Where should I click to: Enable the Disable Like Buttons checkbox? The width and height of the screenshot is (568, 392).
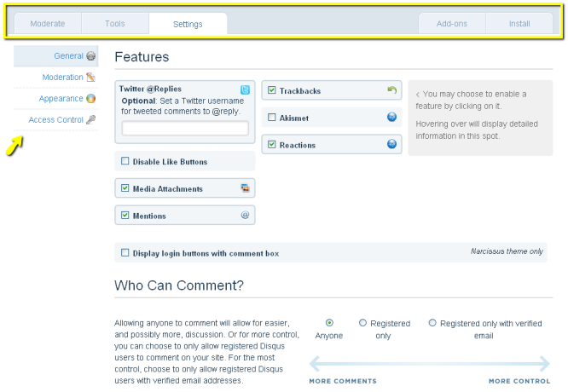click(125, 161)
